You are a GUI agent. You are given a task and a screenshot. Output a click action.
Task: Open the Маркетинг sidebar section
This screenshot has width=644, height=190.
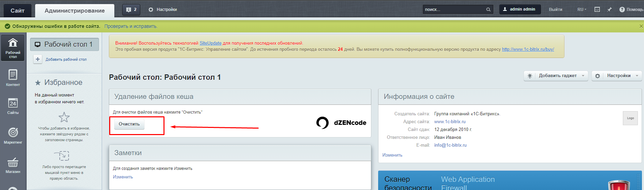pyautogui.click(x=13, y=135)
